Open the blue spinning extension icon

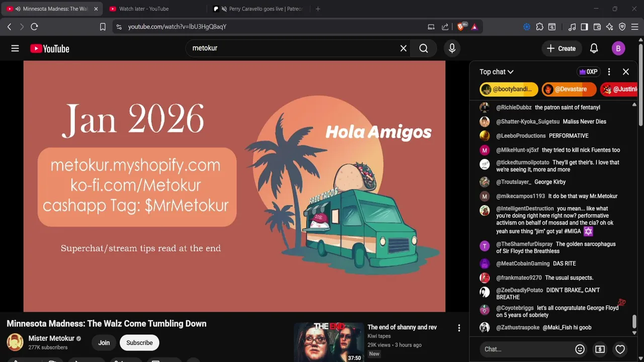coord(527,27)
